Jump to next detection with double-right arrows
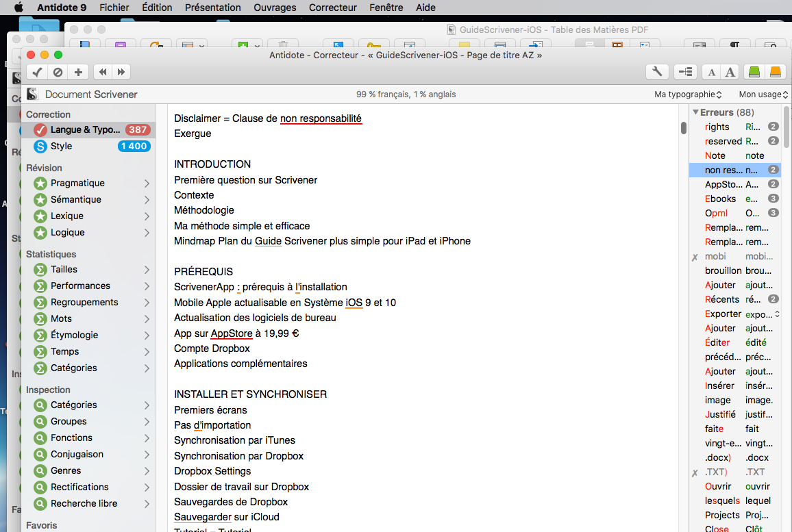The image size is (792, 532). (x=121, y=72)
